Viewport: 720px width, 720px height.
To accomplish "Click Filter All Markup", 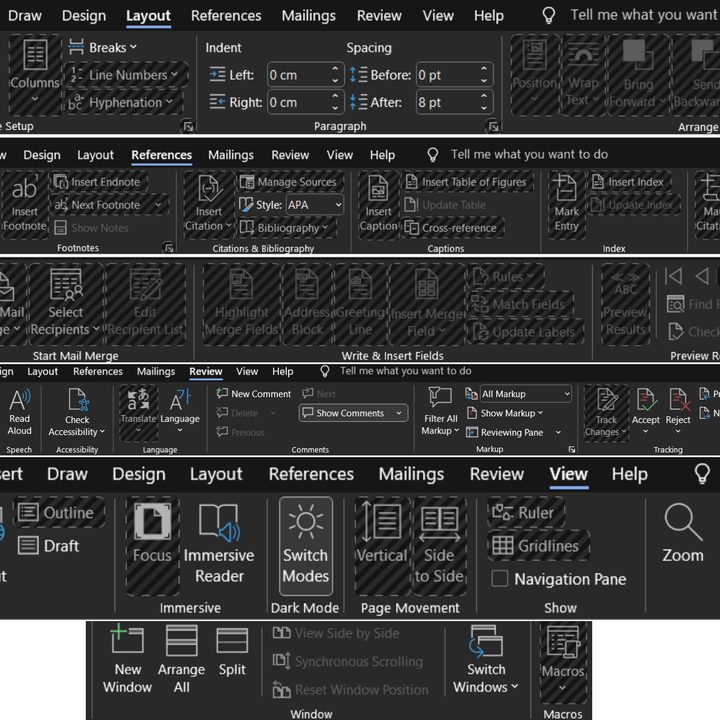I will pos(440,411).
